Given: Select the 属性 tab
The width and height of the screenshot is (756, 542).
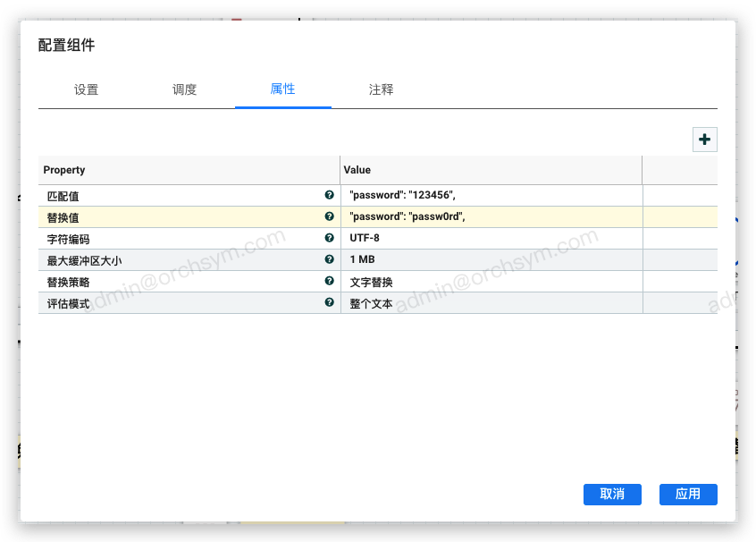Looking at the screenshot, I should click(x=282, y=89).
